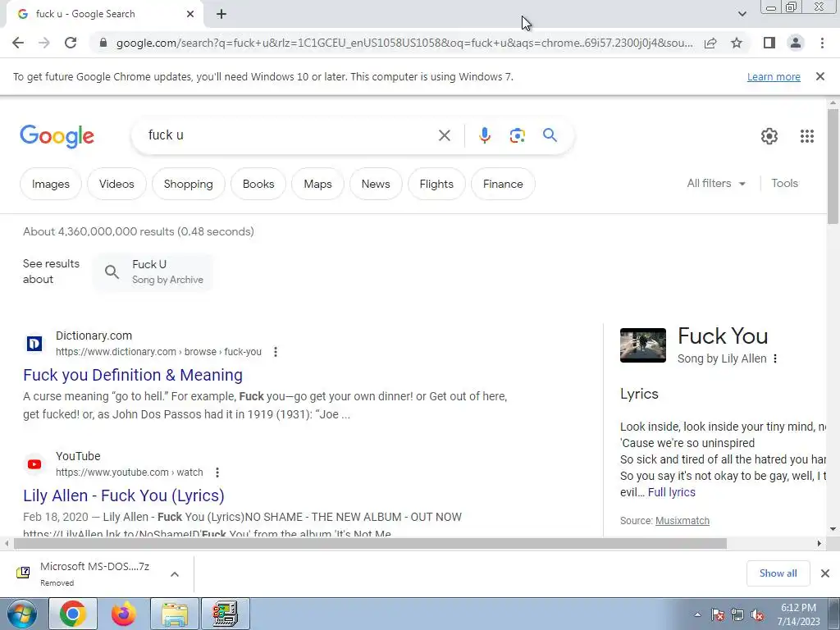Image resolution: width=840 pixels, height=630 pixels.
Task: Click inside the Google search field
Action: coord(290,135)
